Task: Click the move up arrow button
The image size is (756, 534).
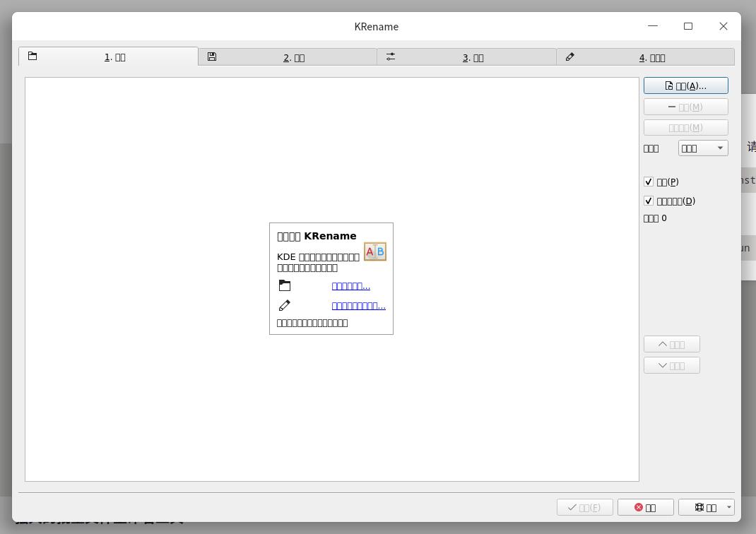Action: tap(672, 344)
